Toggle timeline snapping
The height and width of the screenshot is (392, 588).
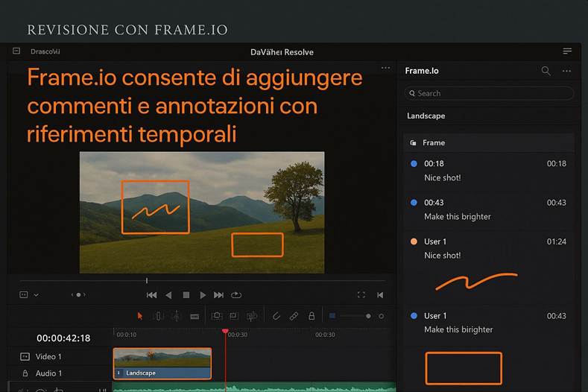276,316
